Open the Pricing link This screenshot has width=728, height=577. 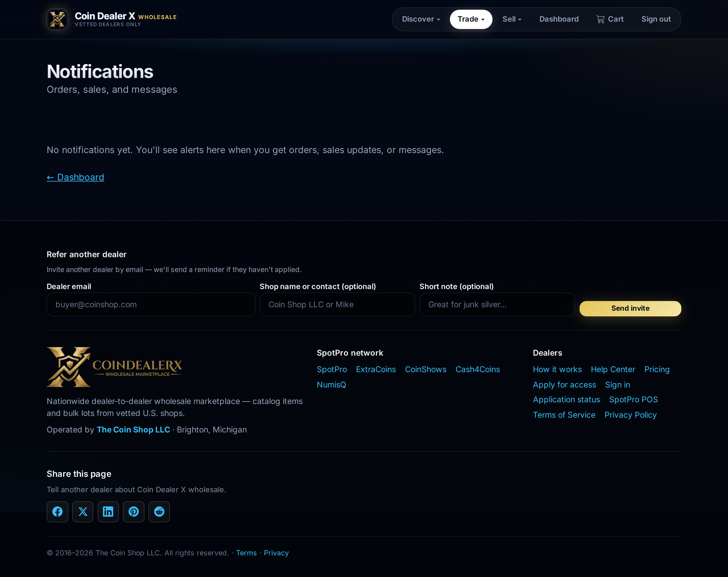(657, 369)
